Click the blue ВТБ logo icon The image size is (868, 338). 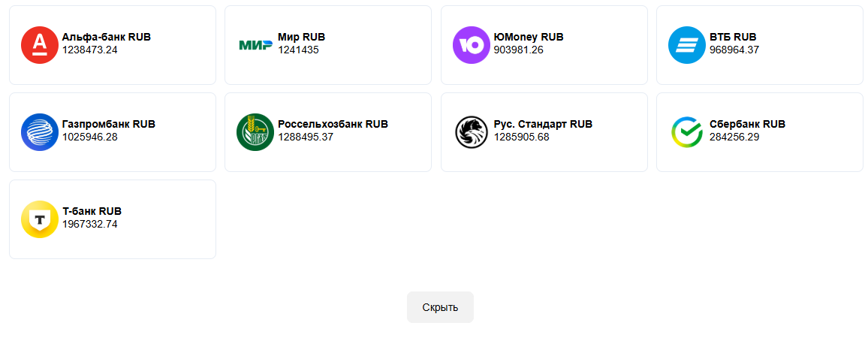(x=687, y=45)
